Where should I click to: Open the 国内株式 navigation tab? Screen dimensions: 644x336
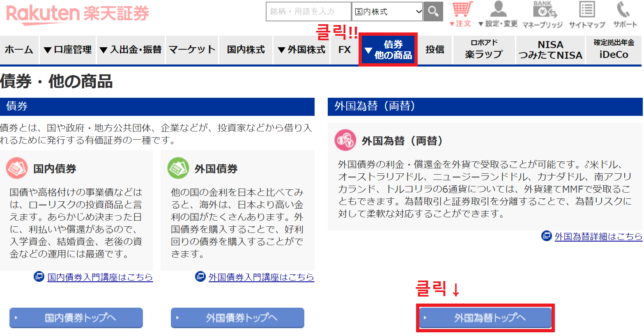246,50
